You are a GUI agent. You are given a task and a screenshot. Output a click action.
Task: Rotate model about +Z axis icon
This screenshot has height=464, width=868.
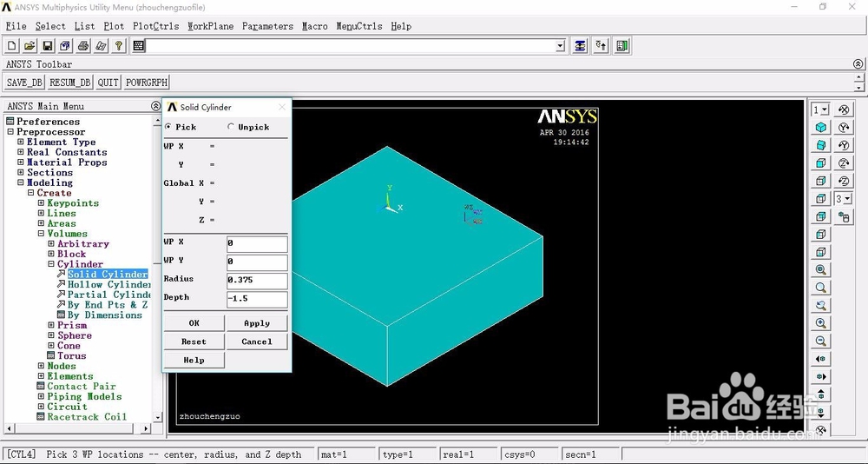pyautogui.click(x=844, y=163)
